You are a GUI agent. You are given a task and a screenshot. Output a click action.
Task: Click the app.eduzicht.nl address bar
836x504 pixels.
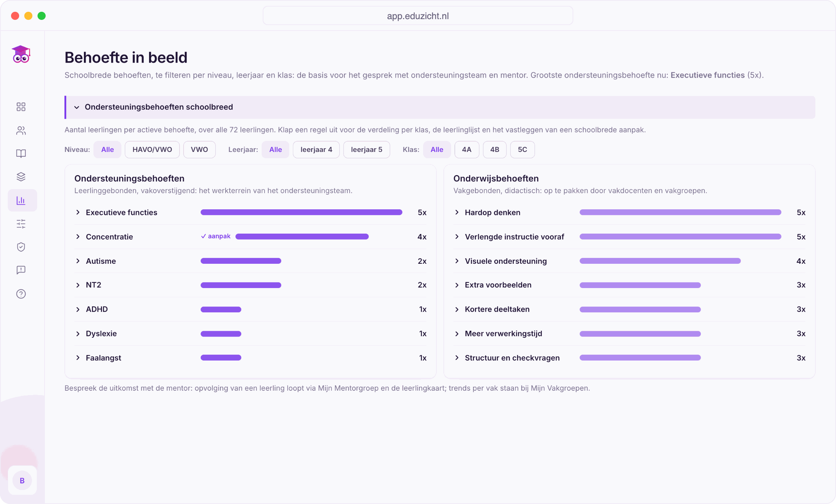[418, 16]
